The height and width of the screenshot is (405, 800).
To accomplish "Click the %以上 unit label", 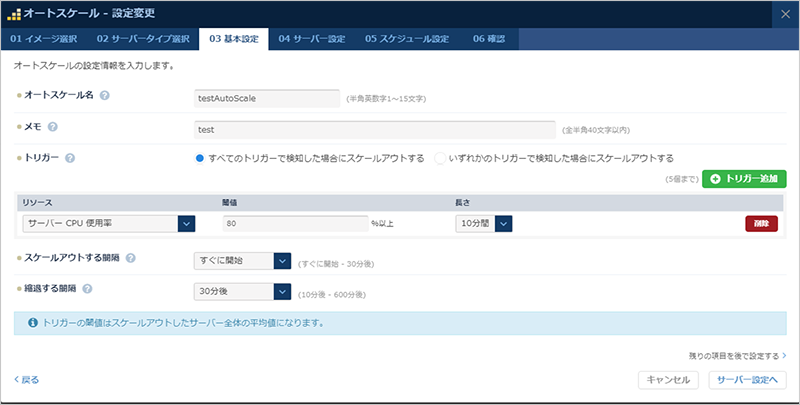I will click(x=382, y=223).
